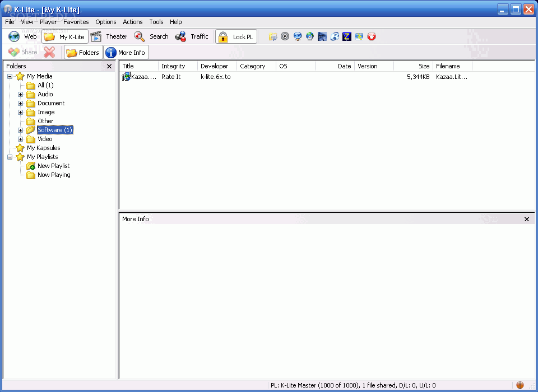Click the My Playlists star icon
The height and width of the screenshot is (392, 538).
point(20,157)
